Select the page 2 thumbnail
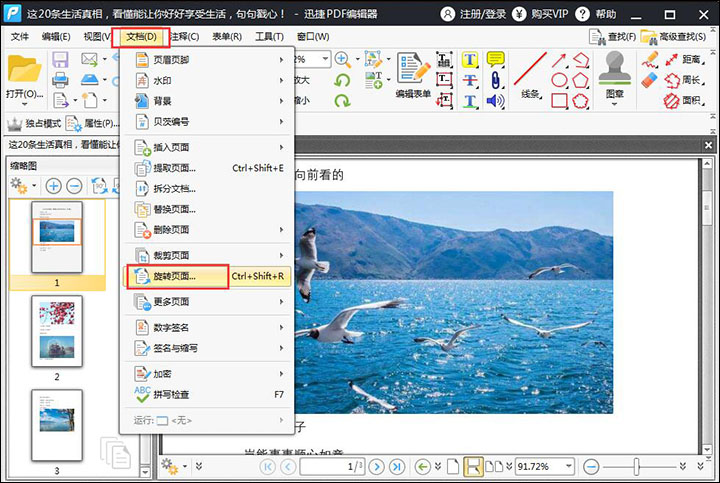Image resolution: width=720 pixels, height=483 pixels. pos(56,329)
